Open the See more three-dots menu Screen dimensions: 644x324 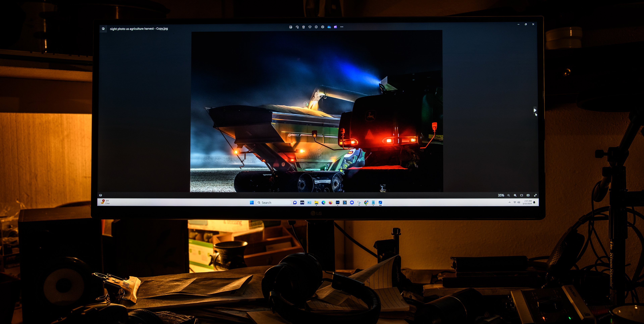342,27
